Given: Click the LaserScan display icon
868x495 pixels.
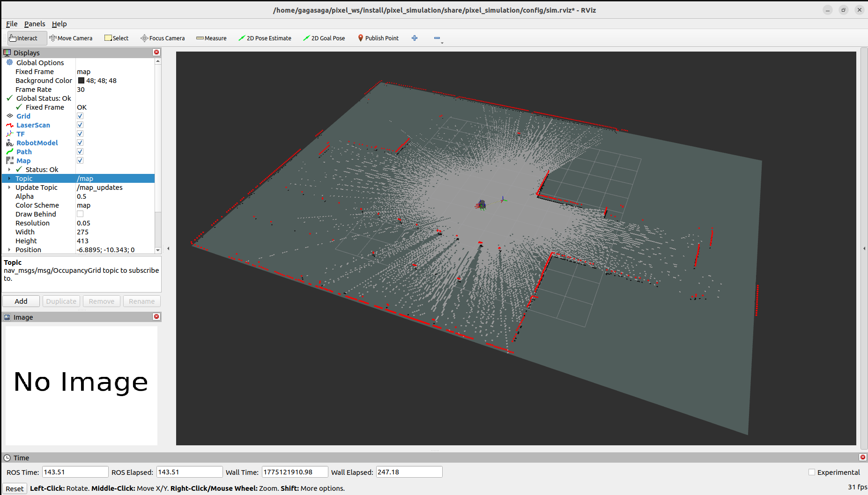Looking at the screenshot, I should pyautogui.click(x=10, y=125).
